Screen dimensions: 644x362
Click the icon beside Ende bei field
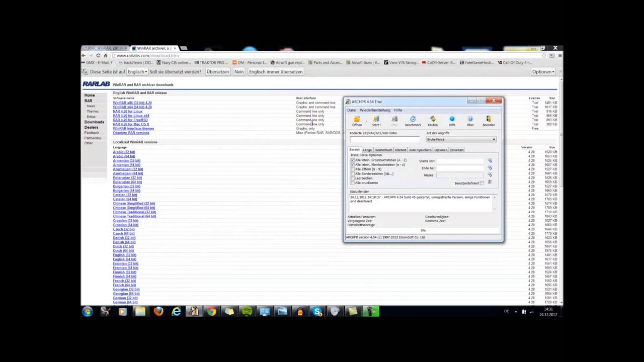coord(490,168)
